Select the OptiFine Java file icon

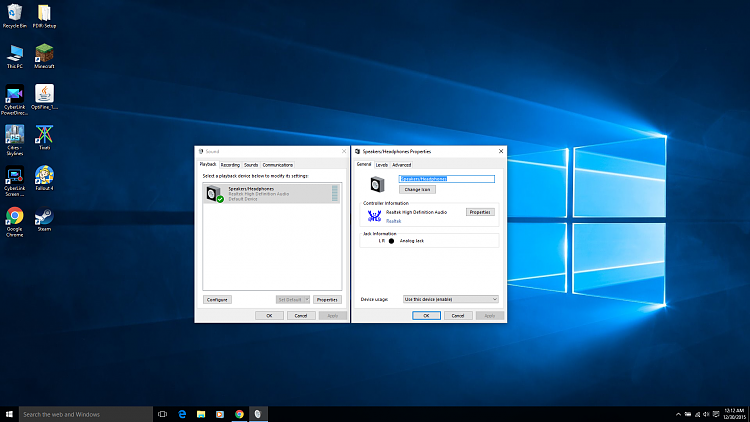pos(44,97)
